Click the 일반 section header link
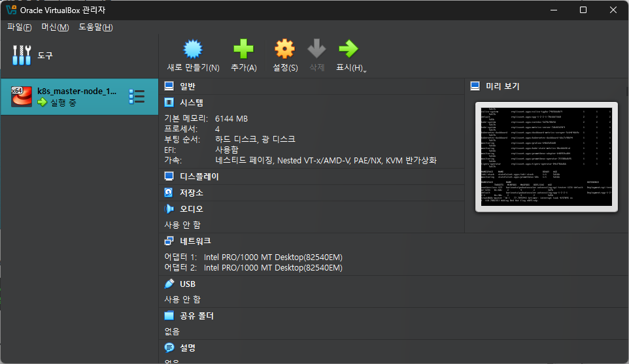Image resolution: width=629 pixels, height=364 pixels. [x=188, y=86]
